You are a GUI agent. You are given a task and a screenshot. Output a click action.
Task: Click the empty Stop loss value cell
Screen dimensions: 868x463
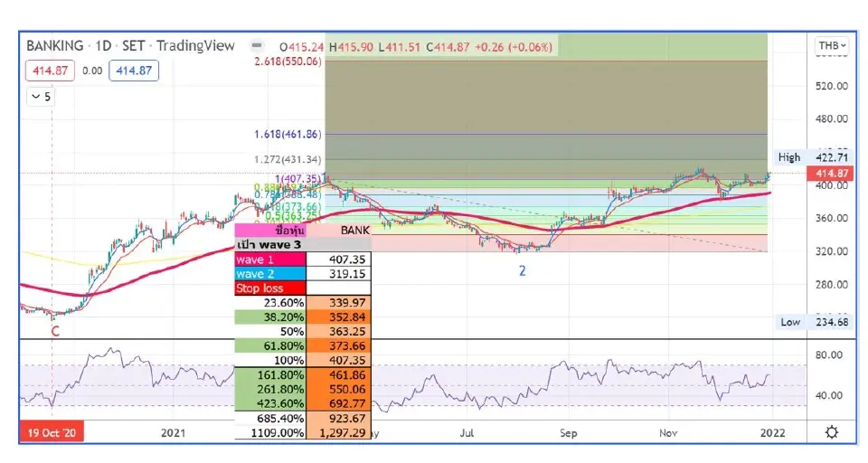pos(338,288)
